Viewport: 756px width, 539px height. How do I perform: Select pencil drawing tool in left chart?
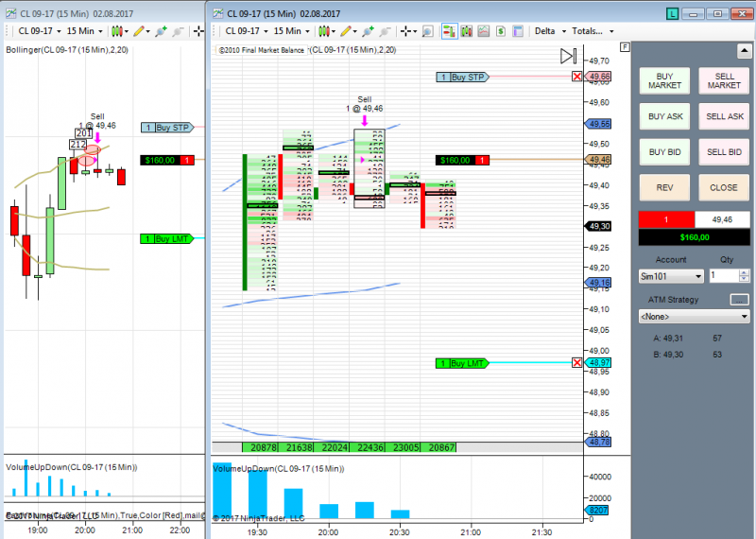point(139,31)
